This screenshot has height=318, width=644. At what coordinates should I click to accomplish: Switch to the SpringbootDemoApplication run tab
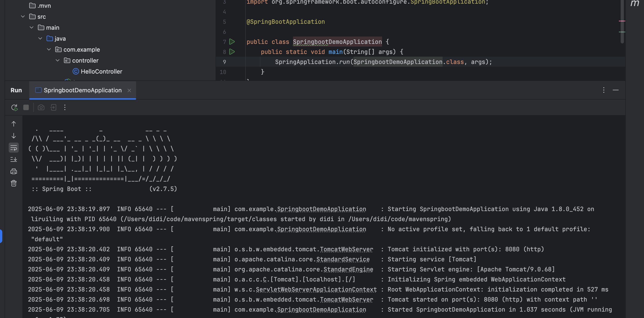pos(82,90)
